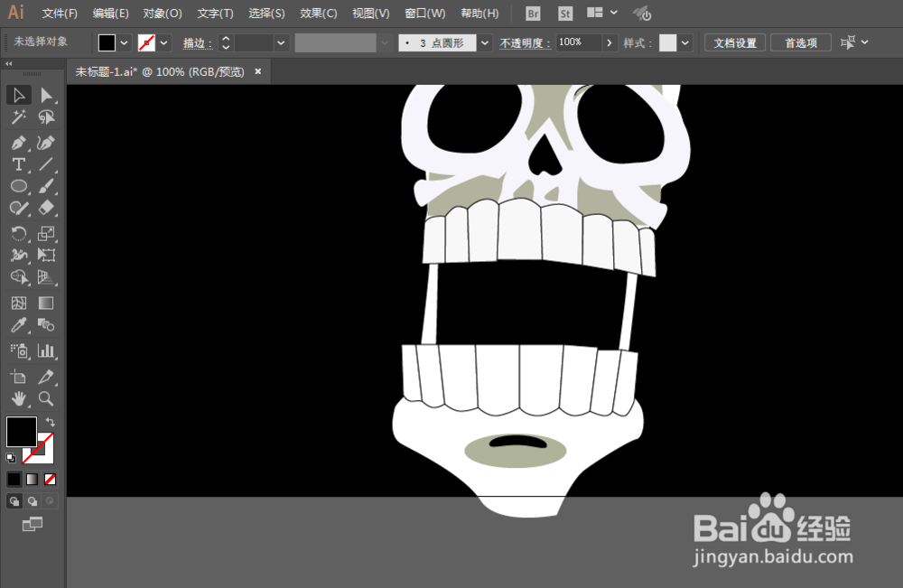Screen dimensions: 903x588
Task: Click the 首选项 button
Action: point(800,42)
